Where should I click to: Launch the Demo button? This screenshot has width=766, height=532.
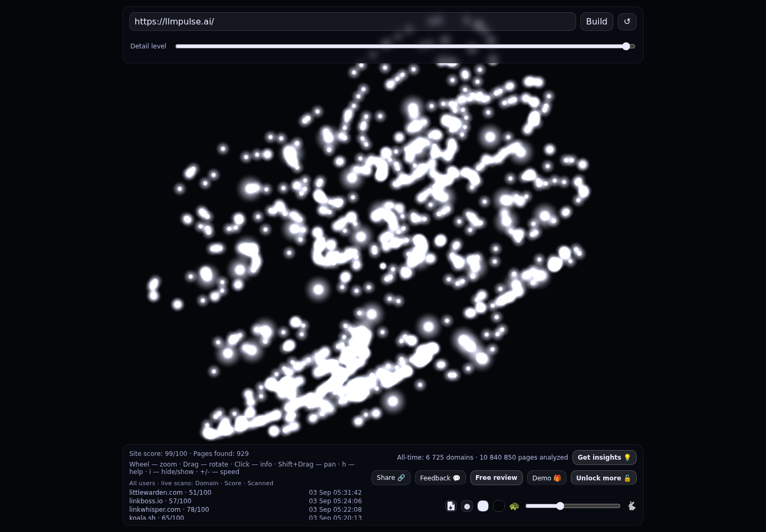coord(547,478)
